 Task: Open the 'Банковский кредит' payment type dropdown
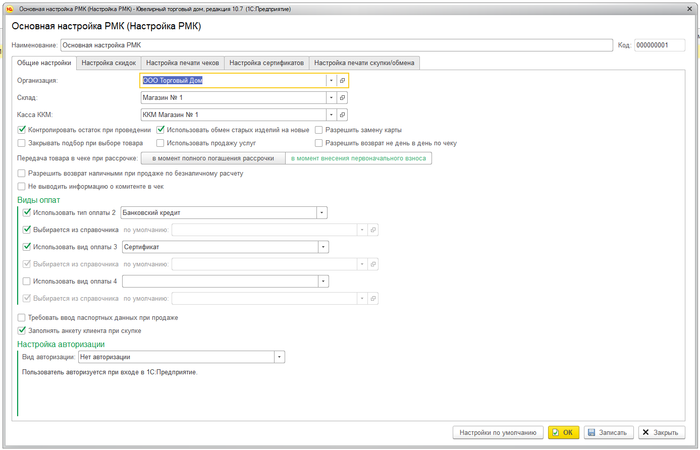[x=321, y=212]
